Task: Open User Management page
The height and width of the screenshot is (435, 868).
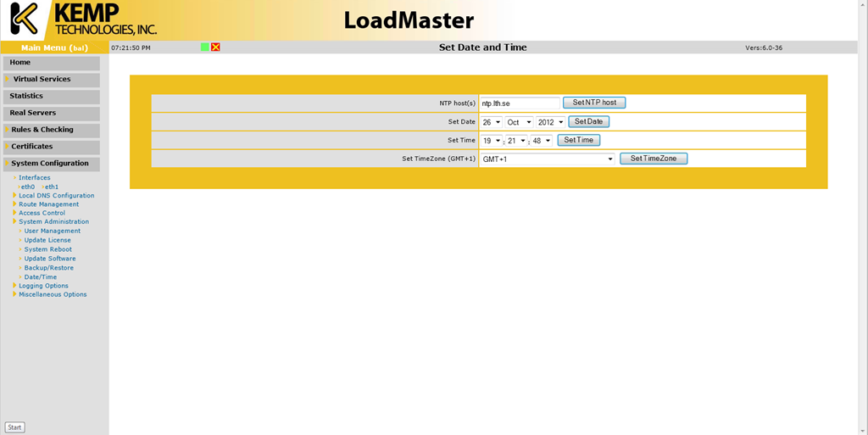Action: (x=52, y=231)
